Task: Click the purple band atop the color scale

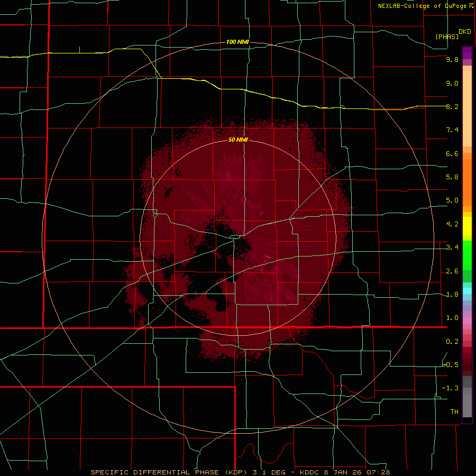Action: [x=467, y=53]
